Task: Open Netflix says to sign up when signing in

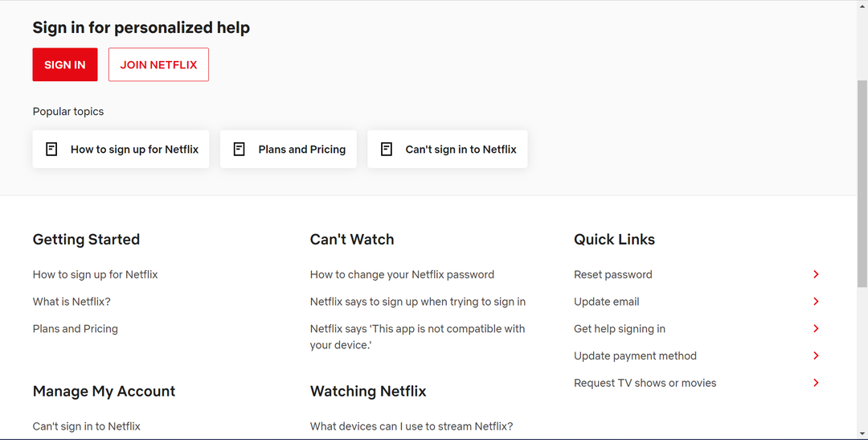Action: (418, 302)
